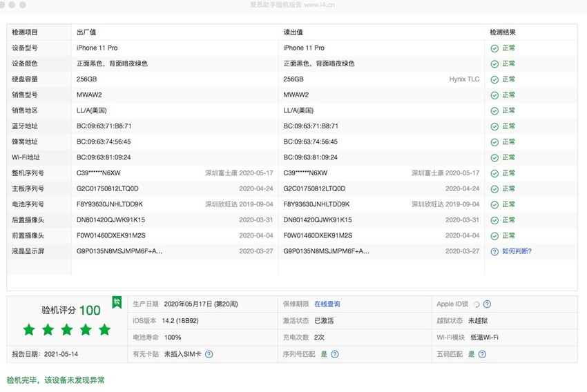Select the charge count 2次
Image resolution: width=587 pixels, height=392 pixels.
(319, 337)
